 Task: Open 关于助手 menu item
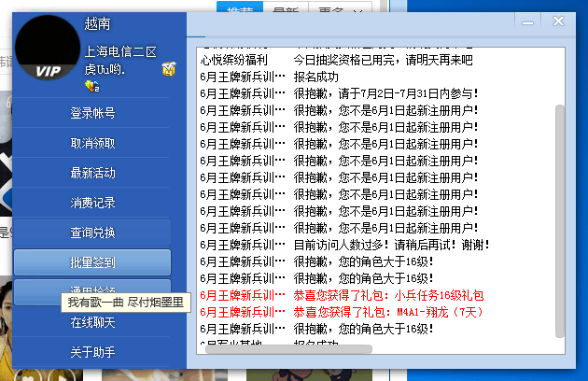pos(92,352)
